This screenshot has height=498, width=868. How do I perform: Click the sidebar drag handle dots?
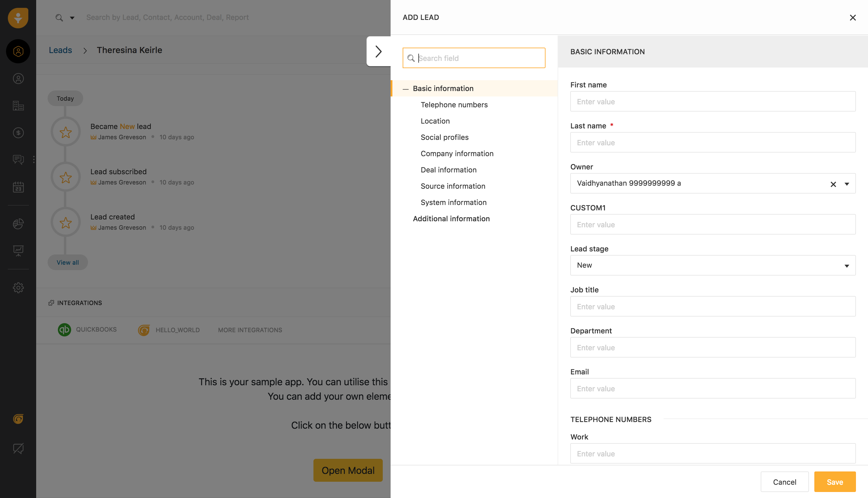click(x=33, y=159)
